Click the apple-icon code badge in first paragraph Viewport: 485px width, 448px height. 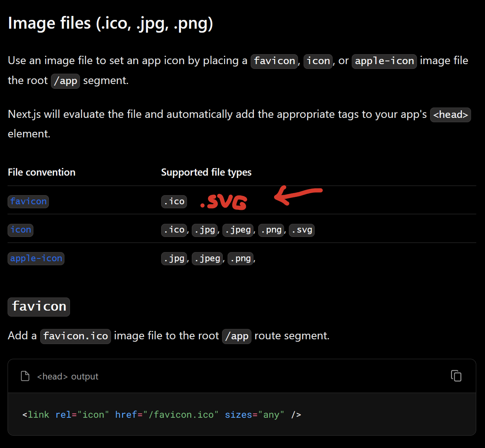(384, 61)
